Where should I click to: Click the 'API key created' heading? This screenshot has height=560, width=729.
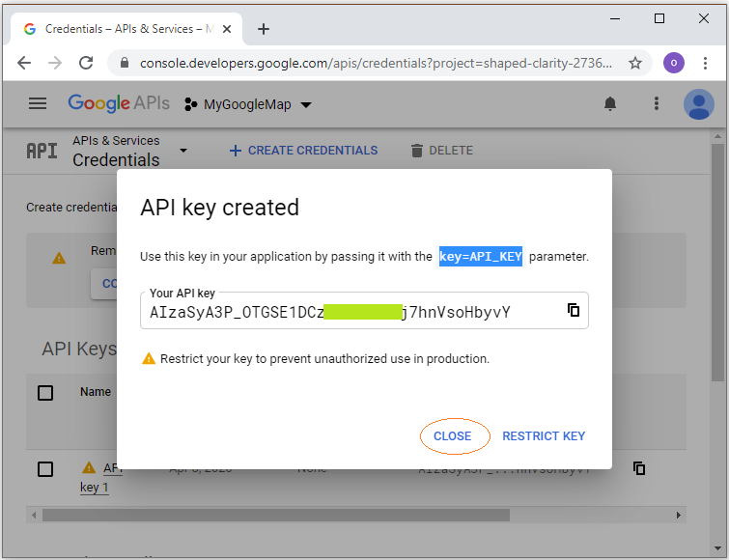[x=219, y=208]
